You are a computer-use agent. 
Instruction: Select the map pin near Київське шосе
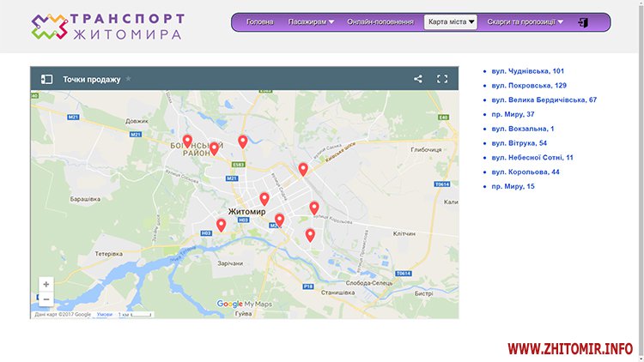tap(303, 168)
